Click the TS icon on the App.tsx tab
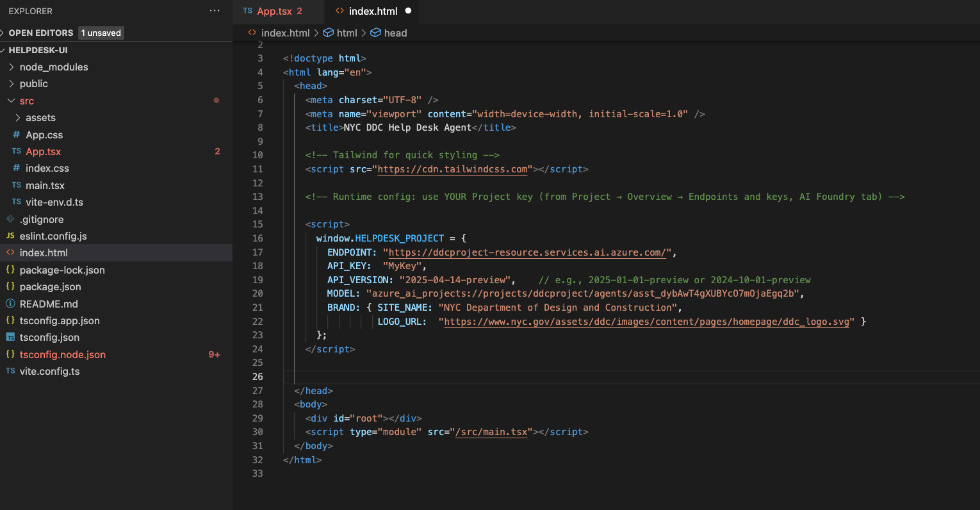 point(248,11)
